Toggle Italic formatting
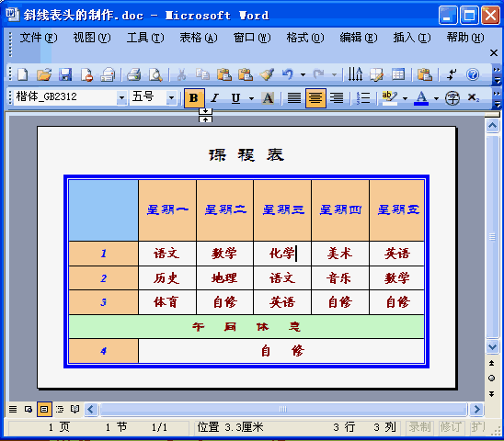The height and width of the screenshot is (441, 504). tap(215, 98)
